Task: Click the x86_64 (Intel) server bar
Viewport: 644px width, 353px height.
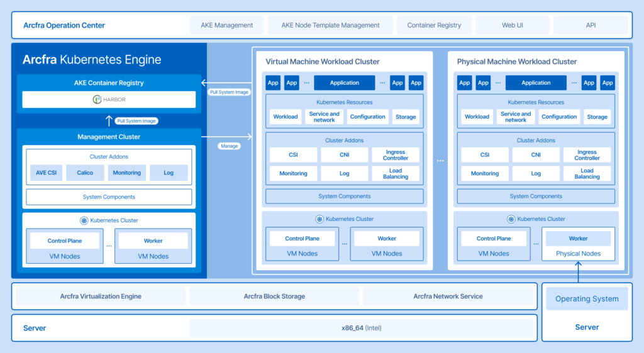Action: (361, 328)
